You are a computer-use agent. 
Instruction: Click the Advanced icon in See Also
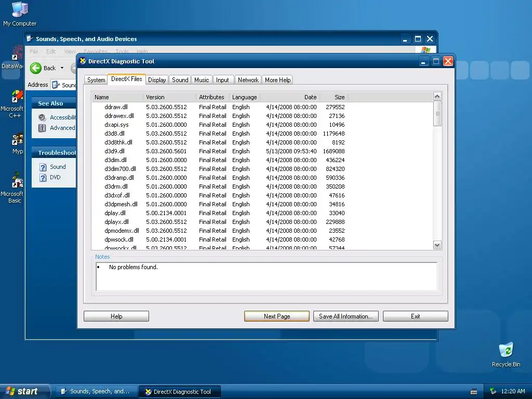point(42,128)
